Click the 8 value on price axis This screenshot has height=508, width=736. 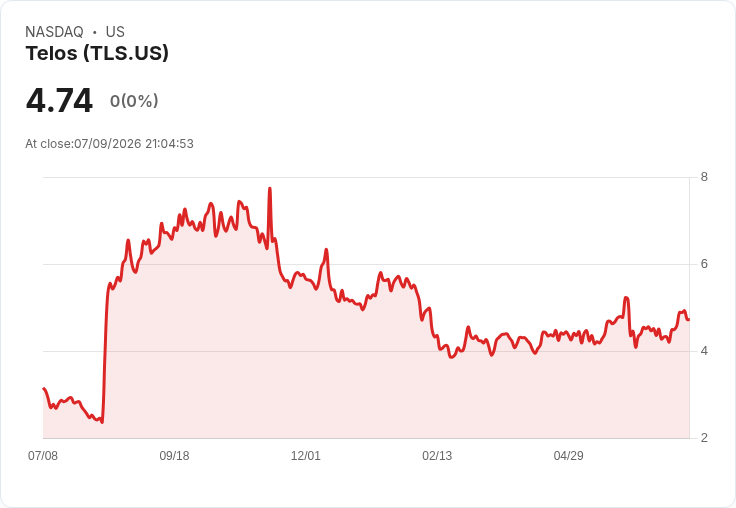[x=704, y=177]
